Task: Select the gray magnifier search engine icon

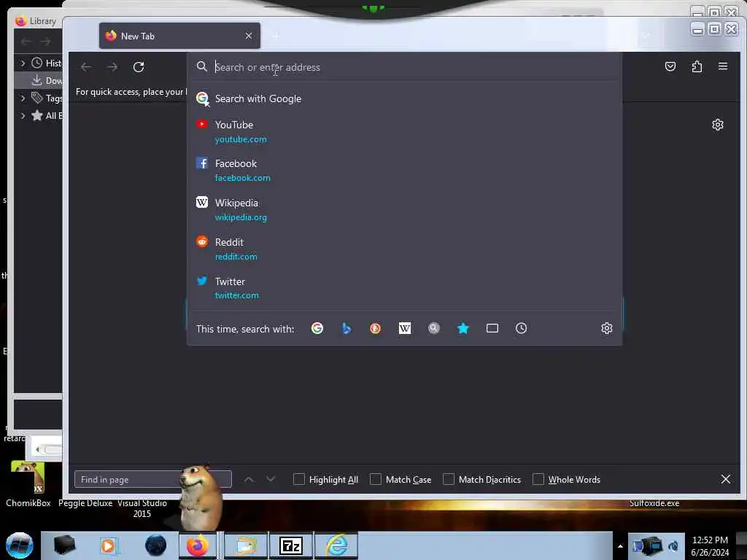Action: tap(433, 328)
